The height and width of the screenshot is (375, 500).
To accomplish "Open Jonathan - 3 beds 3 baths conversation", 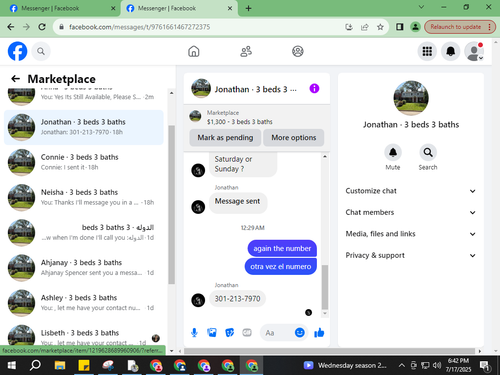I will (83, 127).
